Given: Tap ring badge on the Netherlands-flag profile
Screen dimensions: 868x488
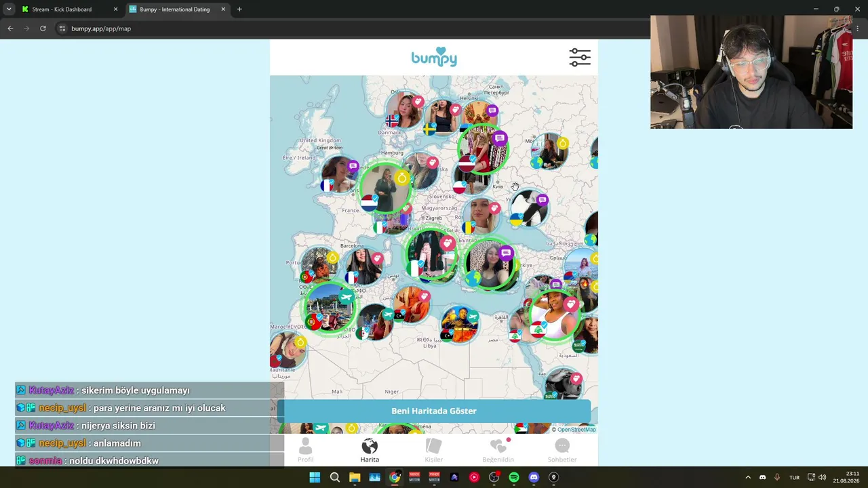Looking at the screenshot, I should (x=402, y=178).
